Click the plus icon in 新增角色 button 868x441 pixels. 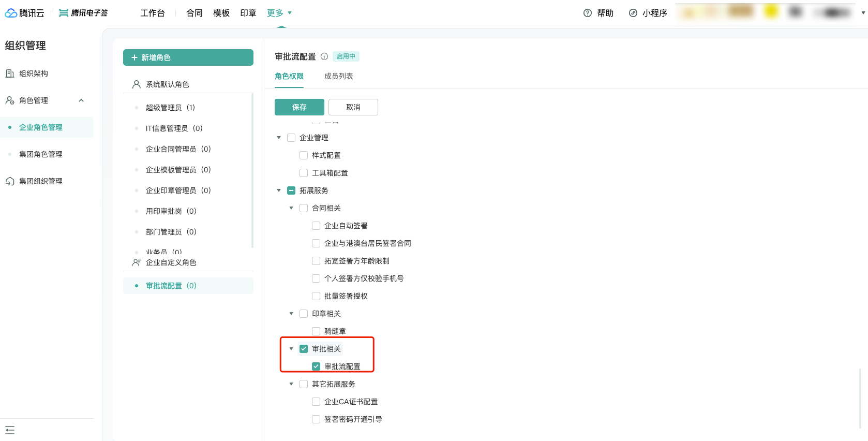pyautogui.click(x=134, y=57)
